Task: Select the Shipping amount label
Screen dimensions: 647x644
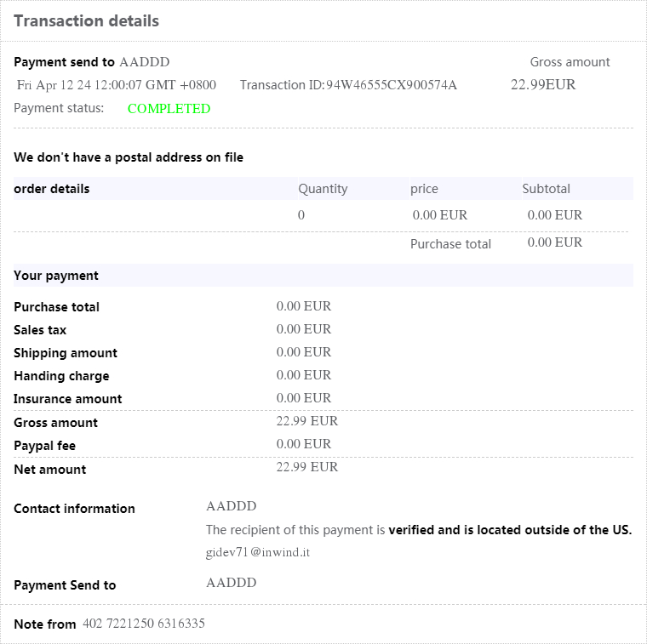Action: tap(66, 353)
